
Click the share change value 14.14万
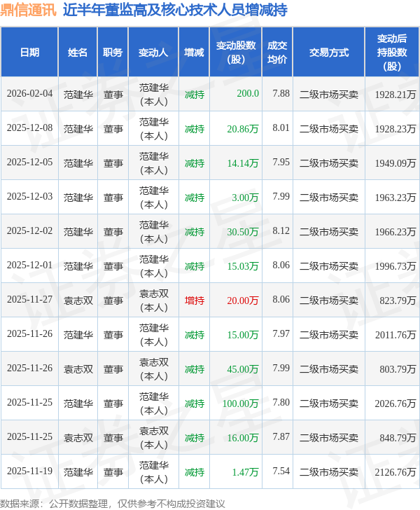click(x=243, y=163)
